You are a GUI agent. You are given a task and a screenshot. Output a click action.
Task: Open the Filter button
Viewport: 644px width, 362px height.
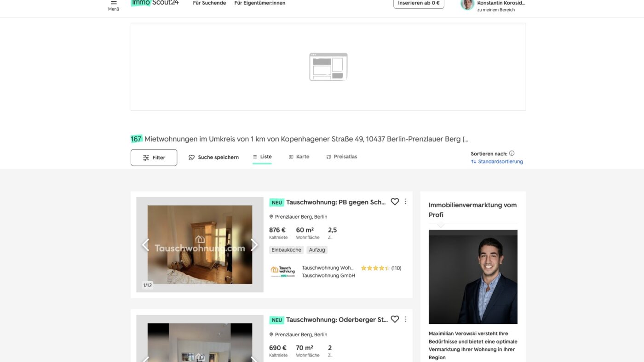154,158
